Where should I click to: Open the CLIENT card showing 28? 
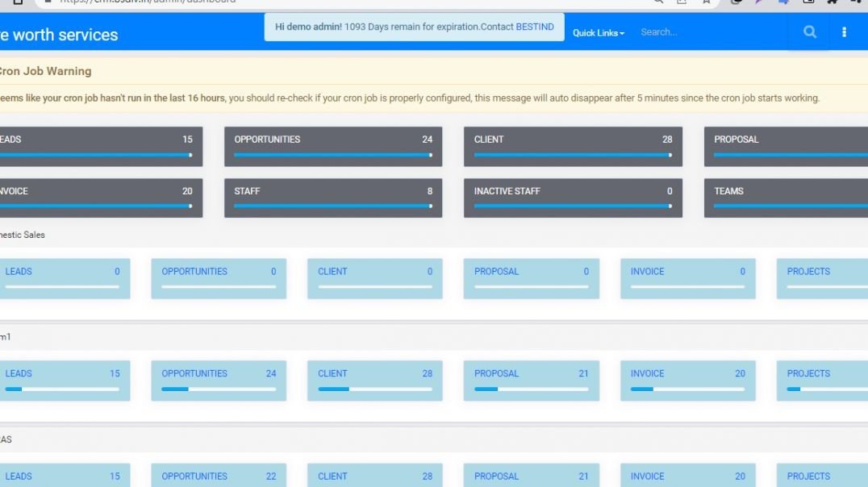(x=573, y=146)
